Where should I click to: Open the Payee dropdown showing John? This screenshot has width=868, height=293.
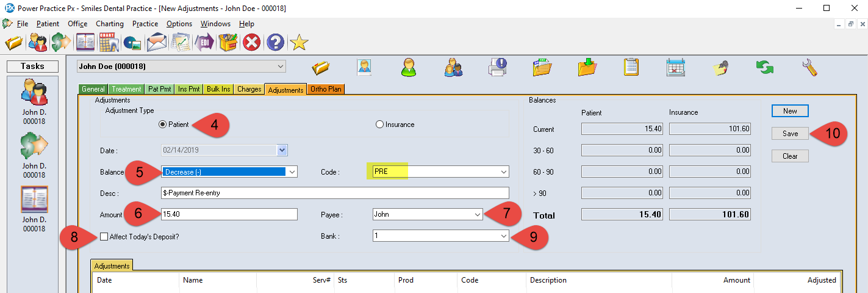click(476, 214)
